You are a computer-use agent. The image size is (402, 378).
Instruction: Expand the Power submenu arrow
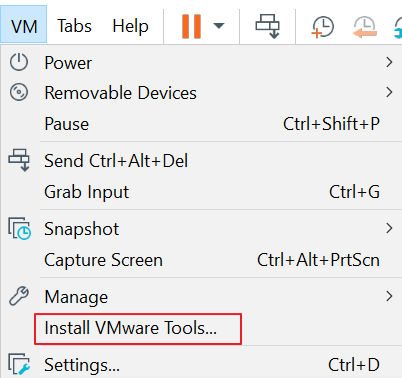click(x=389, y=62)
